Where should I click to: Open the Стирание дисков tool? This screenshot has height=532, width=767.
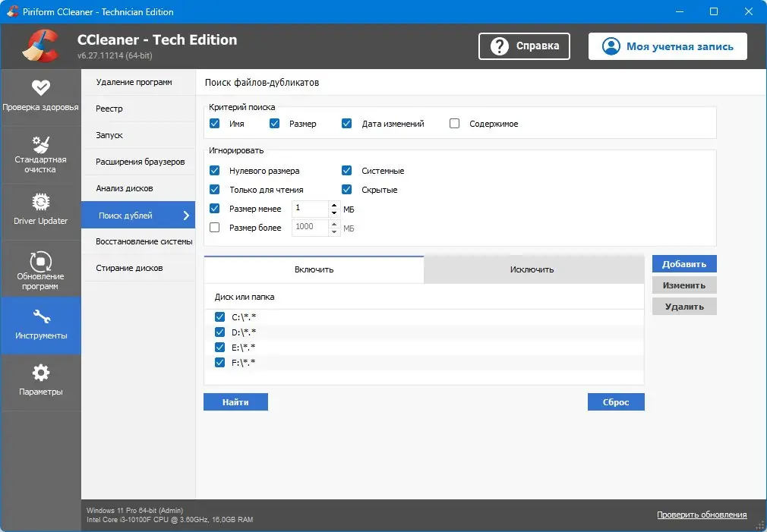tap(138, 268)
